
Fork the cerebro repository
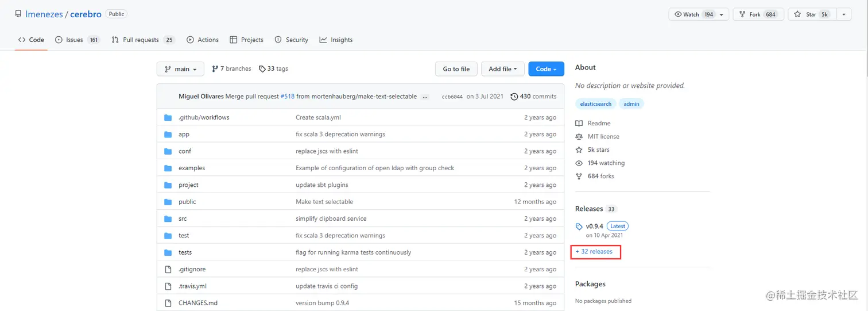click(758, 14)
